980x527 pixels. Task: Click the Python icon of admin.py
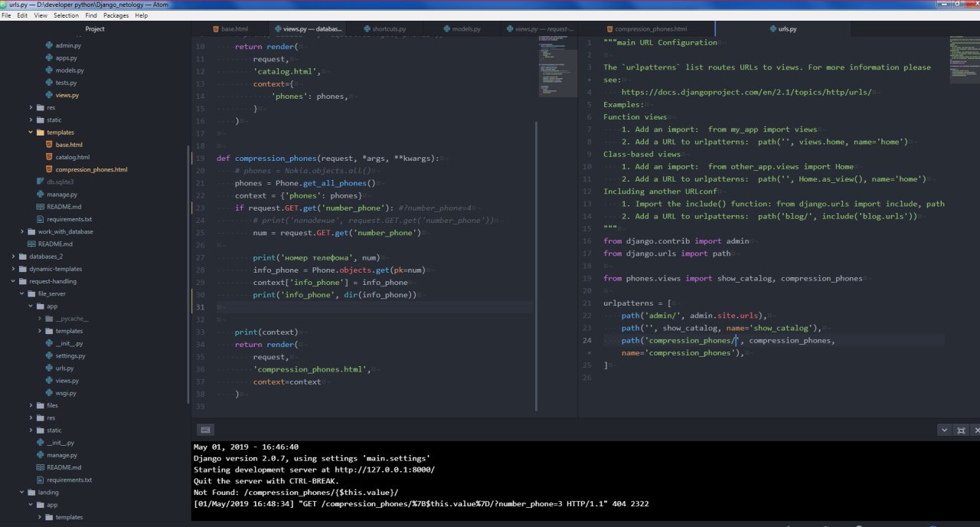49,45
